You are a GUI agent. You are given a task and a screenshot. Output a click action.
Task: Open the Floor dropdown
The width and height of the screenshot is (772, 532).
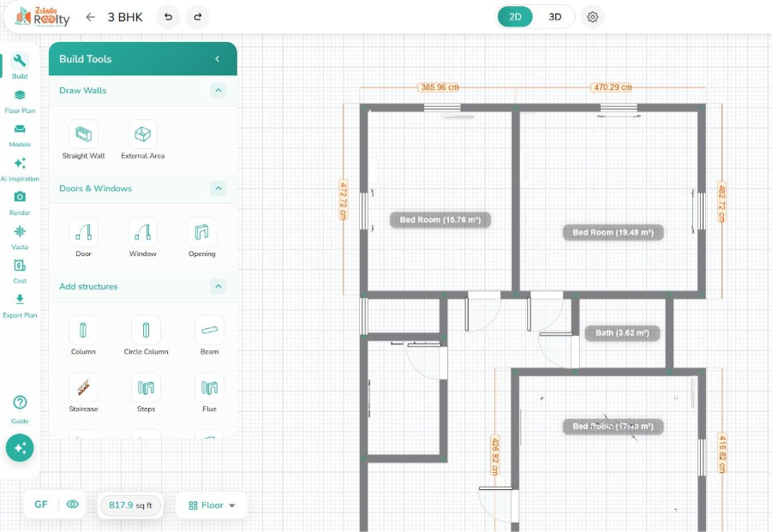coord(212,505)
